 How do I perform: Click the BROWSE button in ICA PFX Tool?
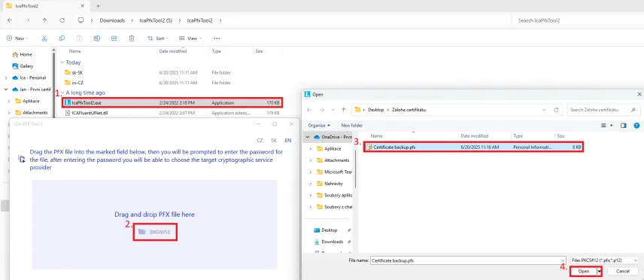154,232
